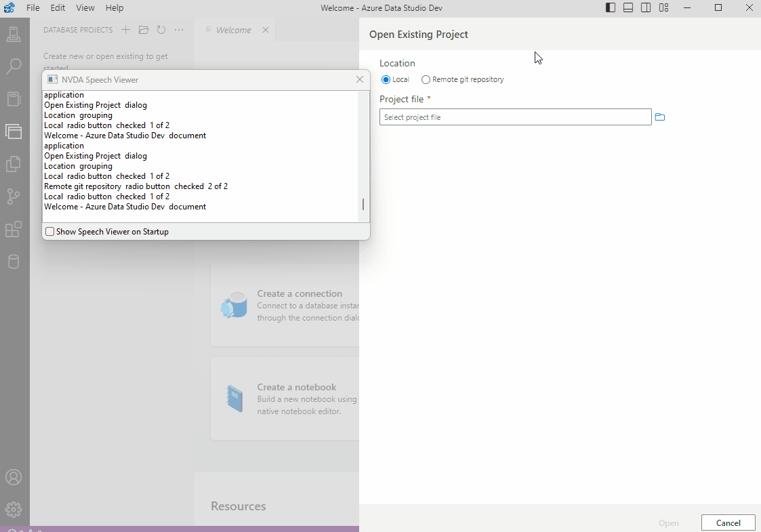Click the plus icon to create new project
This screenshot has width=761, height=532.
coord(125,30)
